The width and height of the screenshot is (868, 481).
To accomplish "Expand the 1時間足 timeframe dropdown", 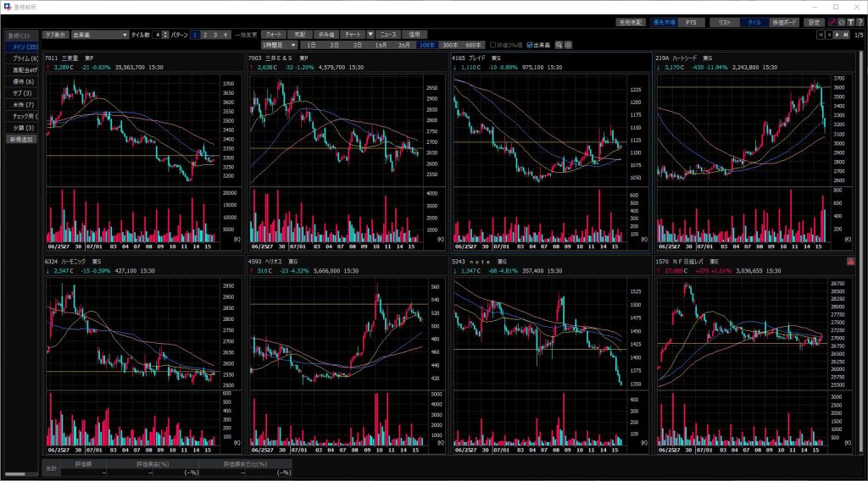I will pyautogui.click(x=279, y=45).
